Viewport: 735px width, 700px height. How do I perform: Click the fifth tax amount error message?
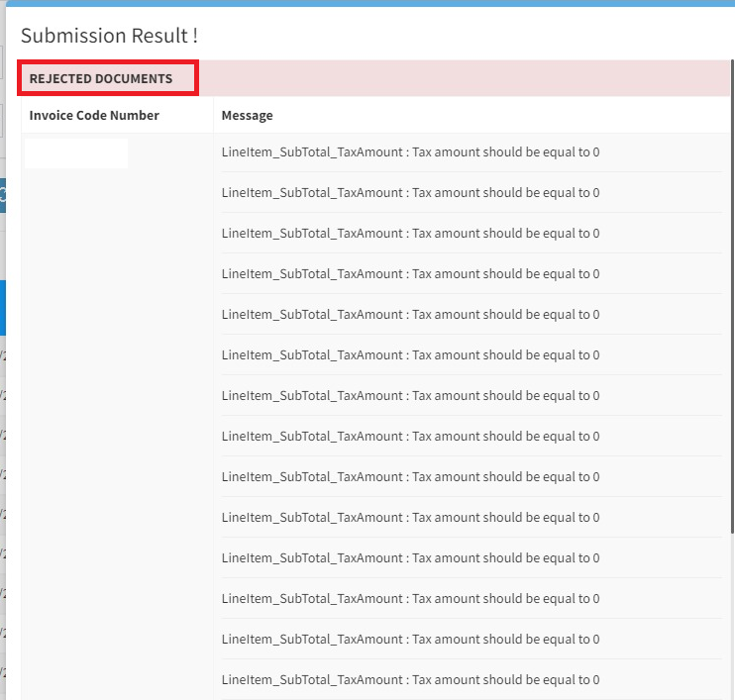pyautogui.click(x=410, y=315)
